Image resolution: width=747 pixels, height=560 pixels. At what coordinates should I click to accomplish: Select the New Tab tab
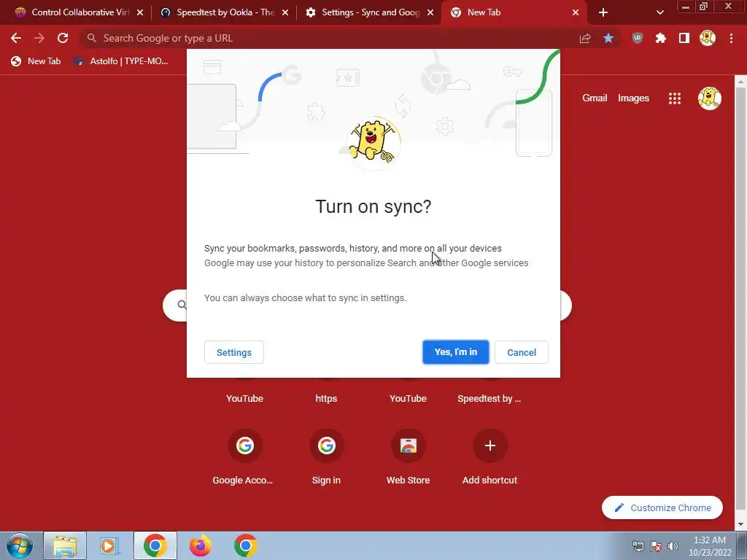[x=514, y=12]
